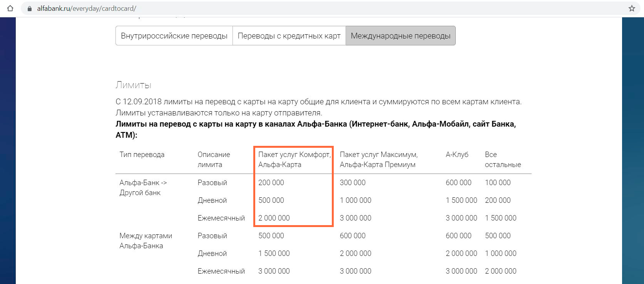Click the padlock site security icon

pos(30,8)
